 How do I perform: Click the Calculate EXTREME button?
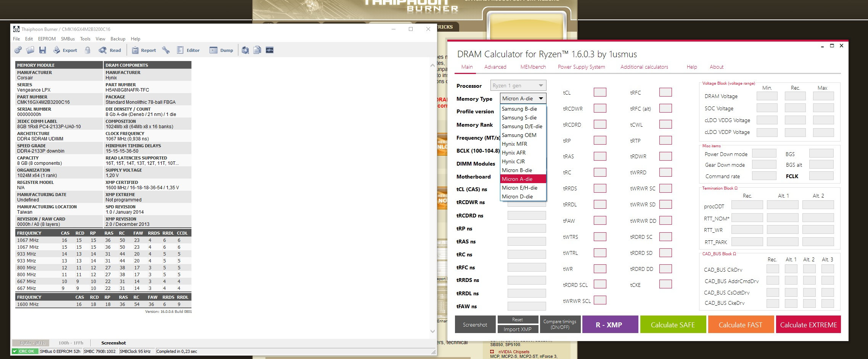[x=809, y=324]
